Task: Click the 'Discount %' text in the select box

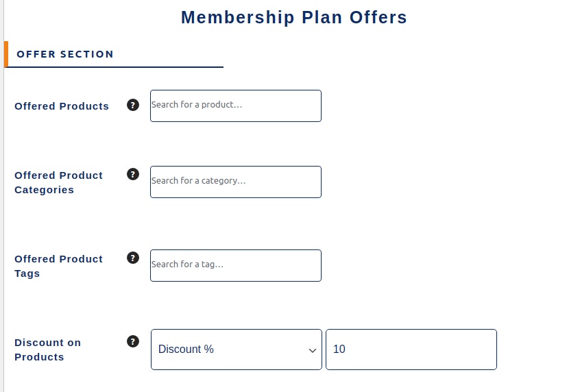Action: click(186, 349)
